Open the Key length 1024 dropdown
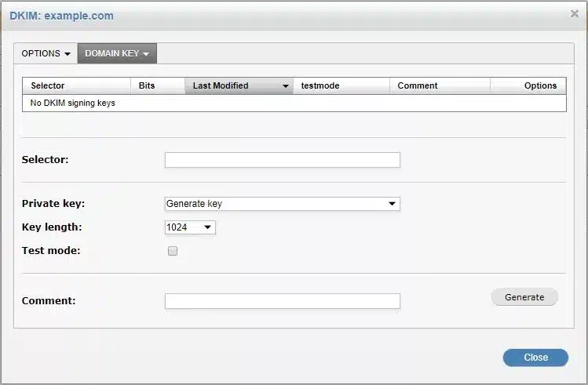The image size is (588, 385). click(x=190, y=227)
